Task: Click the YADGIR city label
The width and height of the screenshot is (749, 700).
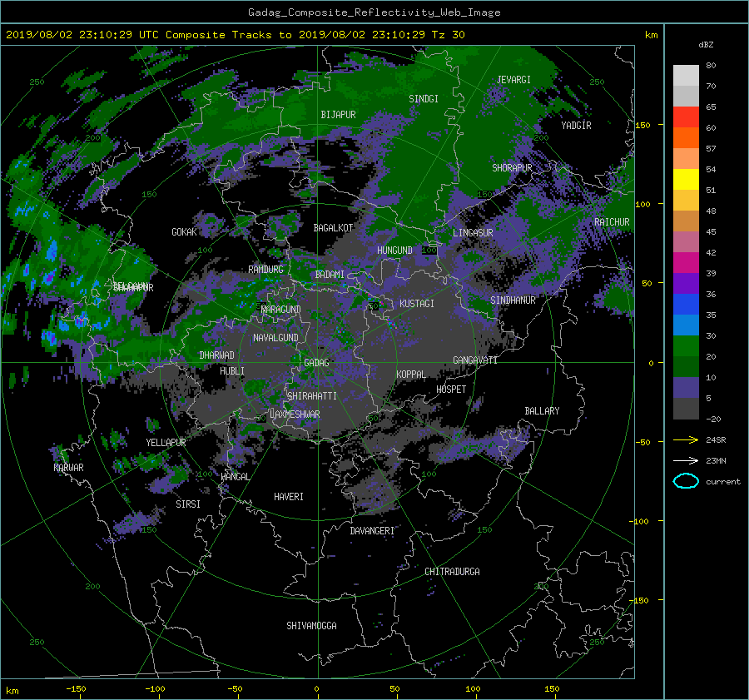Action: point(576,126)
